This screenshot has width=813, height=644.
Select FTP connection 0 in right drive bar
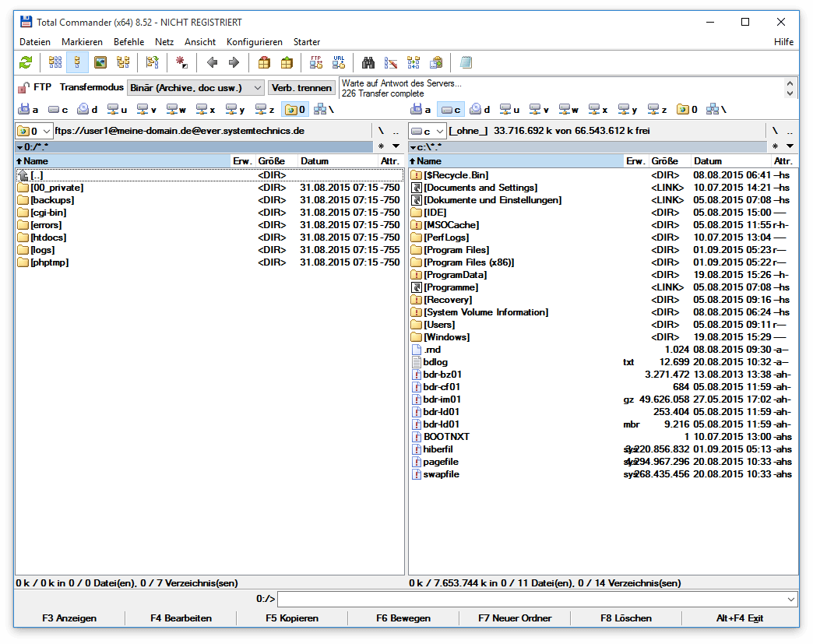(x=687, y=109)
